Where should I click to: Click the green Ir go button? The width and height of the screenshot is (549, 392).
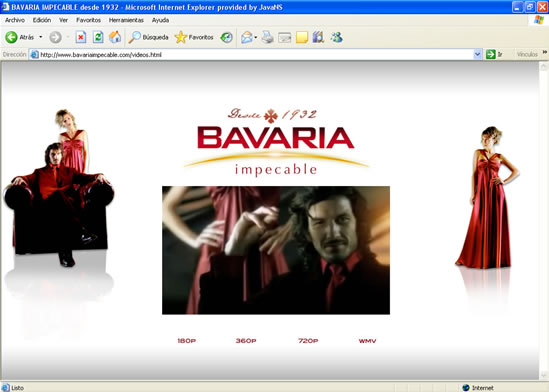(x=494, y=54)
